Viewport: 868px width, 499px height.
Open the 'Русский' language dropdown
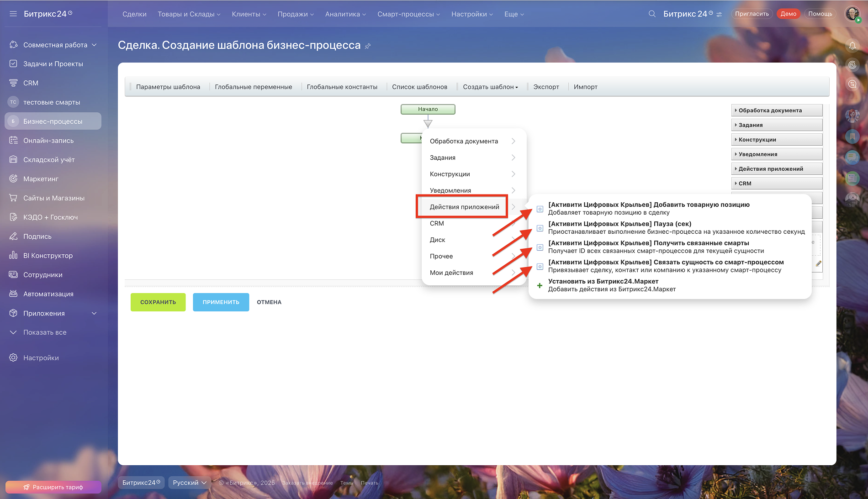tap(190, 483)
